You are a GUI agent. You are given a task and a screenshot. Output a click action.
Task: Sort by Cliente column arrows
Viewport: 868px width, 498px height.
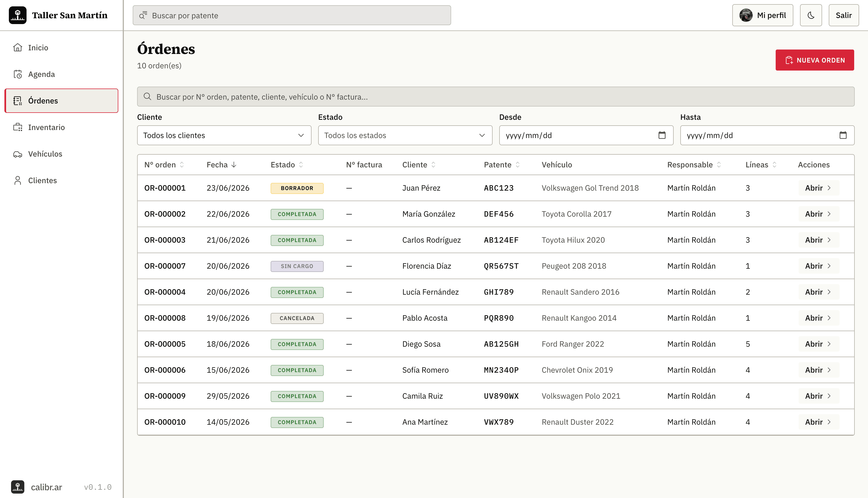(433, 165)
